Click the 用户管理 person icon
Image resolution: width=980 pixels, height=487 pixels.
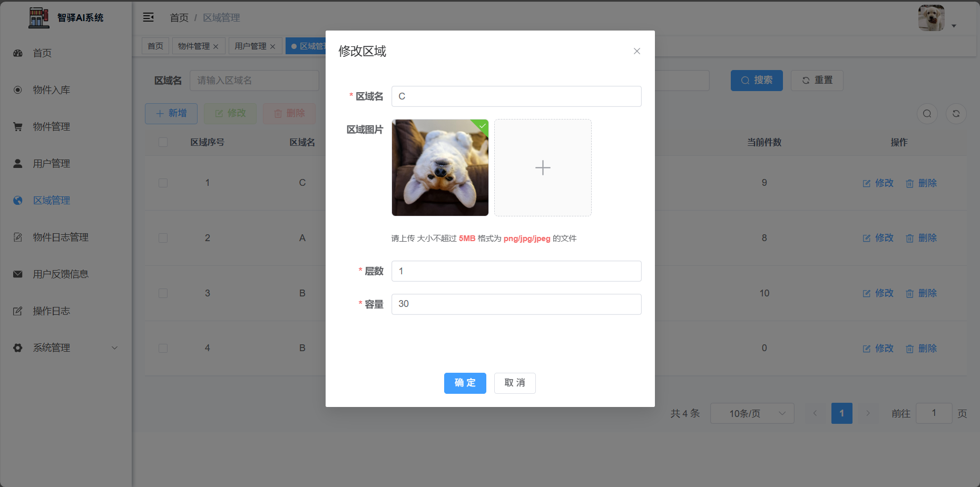click(x=18, y=164)
